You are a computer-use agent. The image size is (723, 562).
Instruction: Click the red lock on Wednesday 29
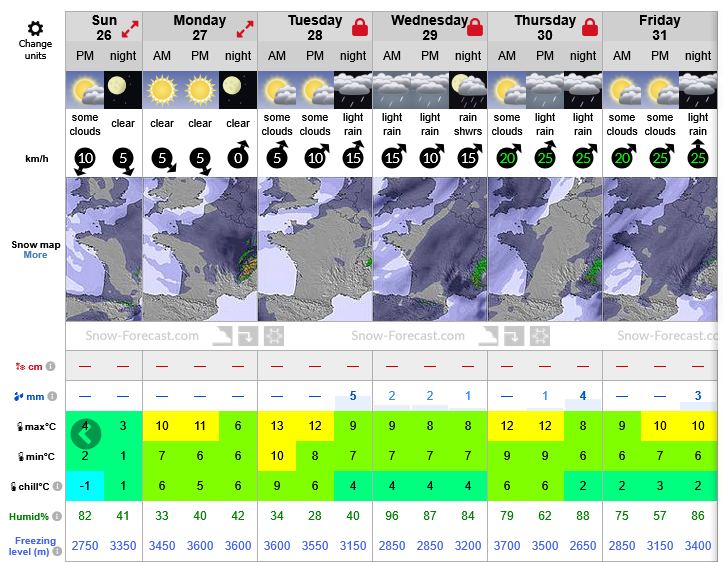click(475, 27)
